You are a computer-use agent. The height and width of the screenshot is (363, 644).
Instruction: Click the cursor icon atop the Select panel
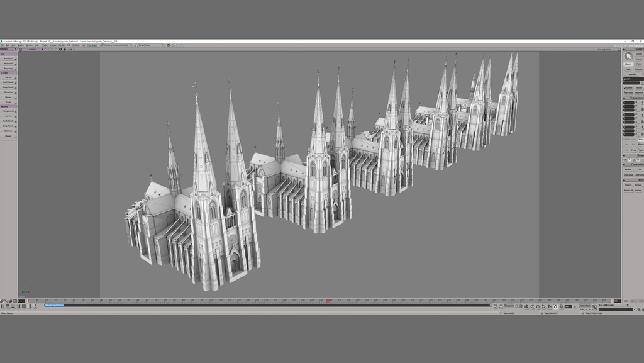[x=628, y=54]
